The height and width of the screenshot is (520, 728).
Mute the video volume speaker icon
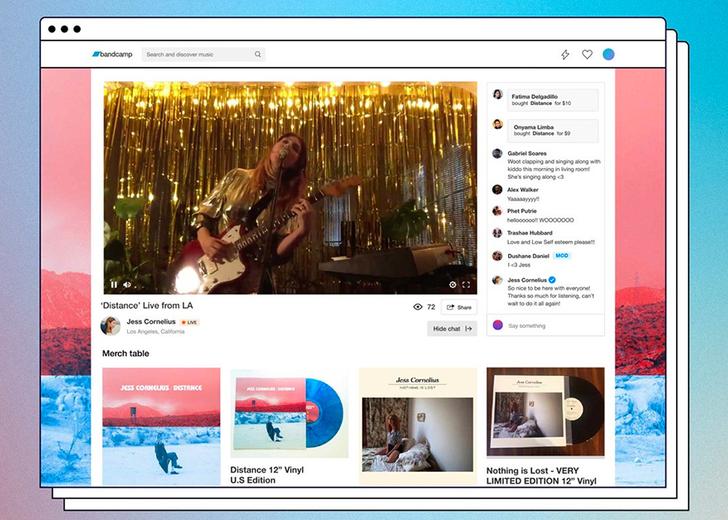click(x=127, y=284)
